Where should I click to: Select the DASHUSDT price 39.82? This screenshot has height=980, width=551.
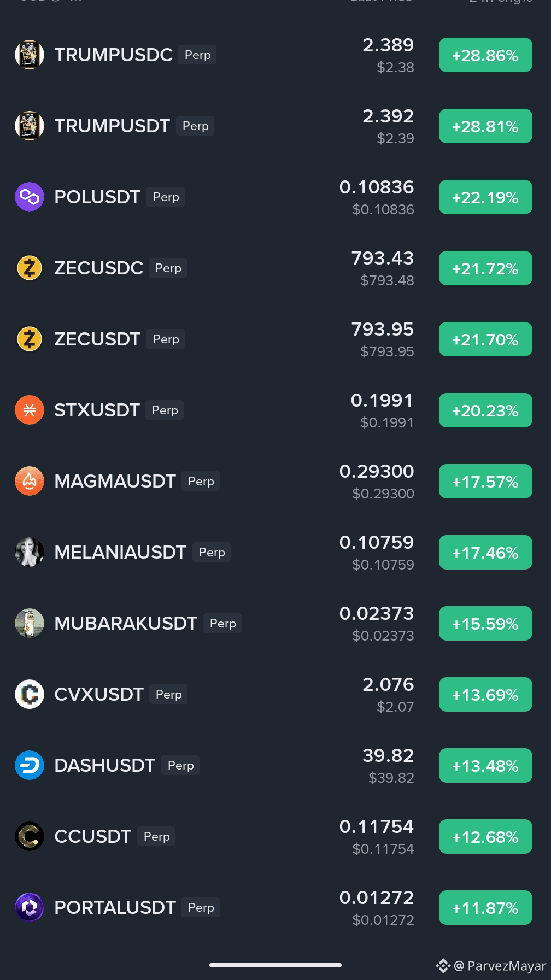click(x=388, y=755)
